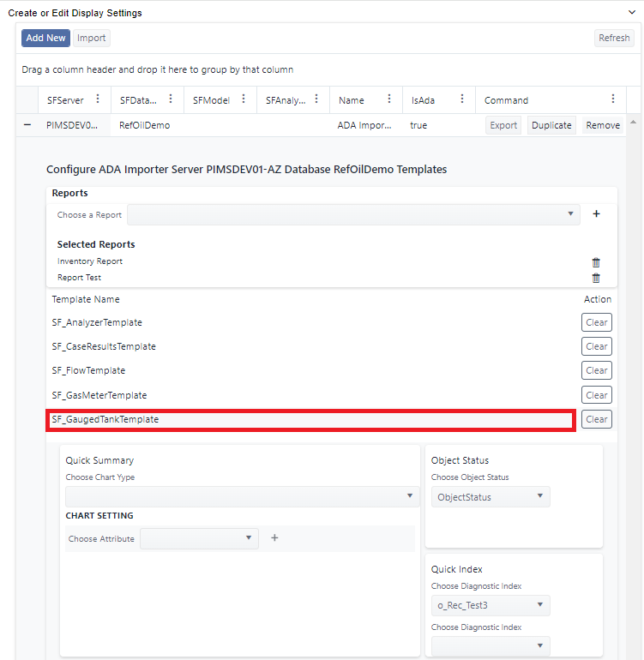Open the SFServer column menu icon
The width and height of the screenshot is (644, 660).
coord(98,99)
